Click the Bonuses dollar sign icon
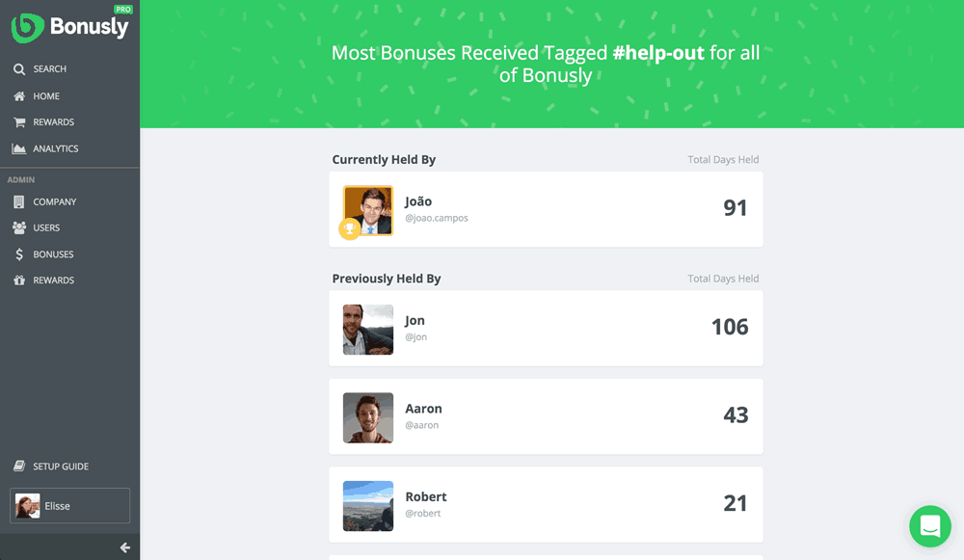Screen dimensions: 964x560 [x=19, y=254]
